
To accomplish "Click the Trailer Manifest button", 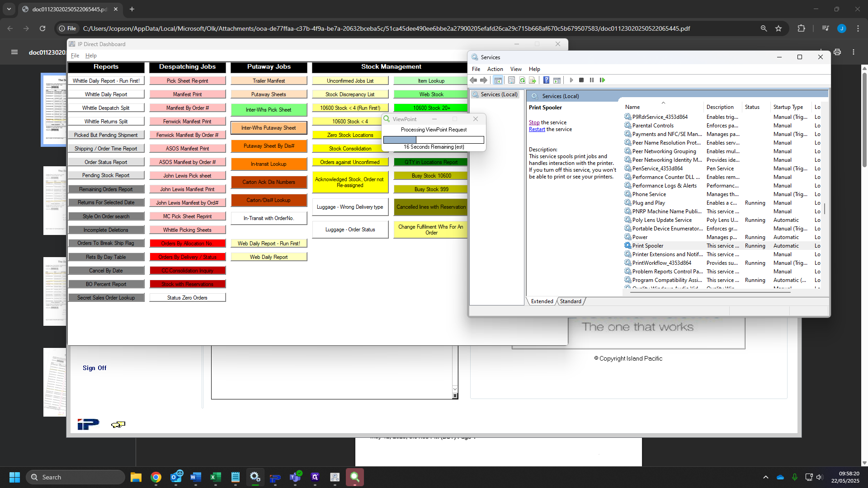I will click(x=269, y=81).
